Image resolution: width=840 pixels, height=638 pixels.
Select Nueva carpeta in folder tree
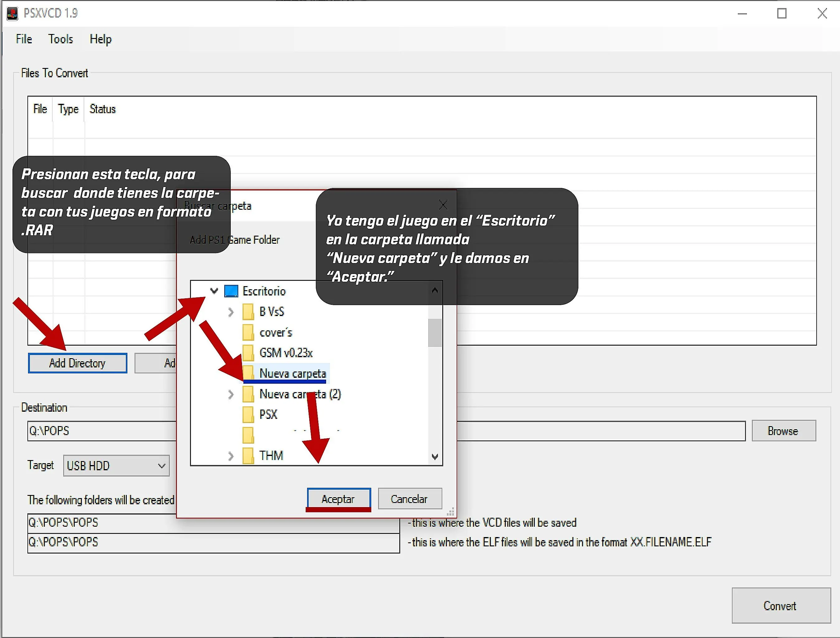[x=292, y=373]
